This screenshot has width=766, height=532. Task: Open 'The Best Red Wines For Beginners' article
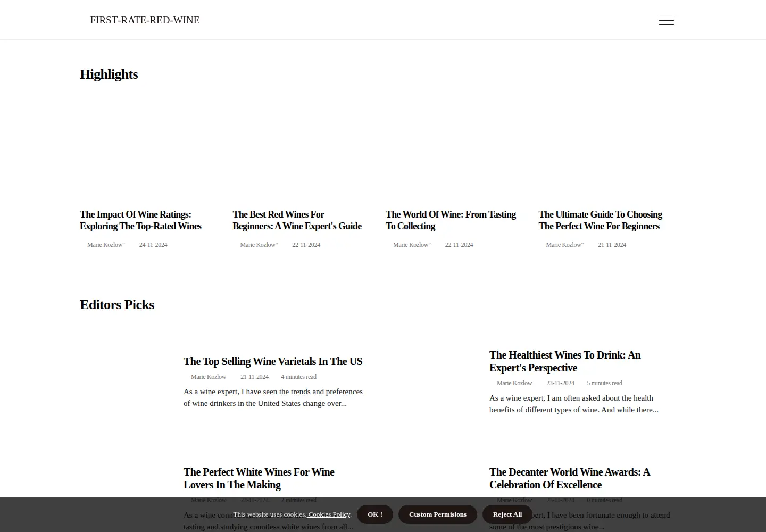(297, 220)
